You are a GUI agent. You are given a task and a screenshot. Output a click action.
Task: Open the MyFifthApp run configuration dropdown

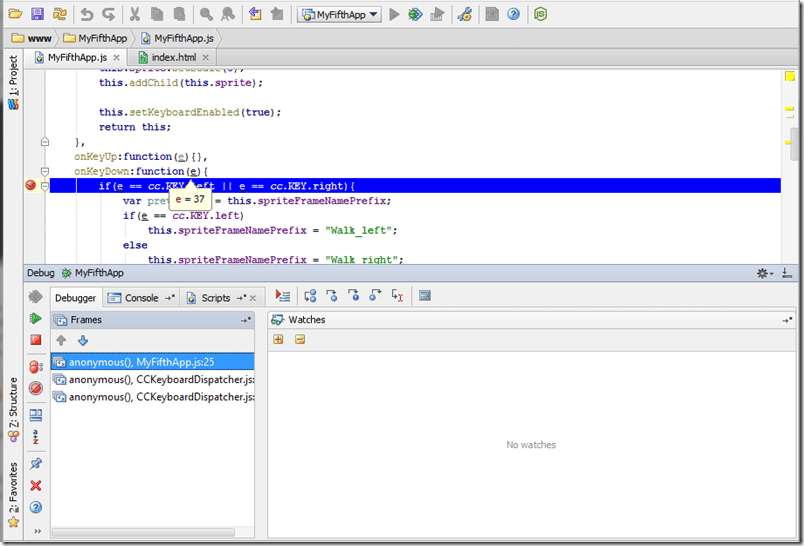coord(339,14)
